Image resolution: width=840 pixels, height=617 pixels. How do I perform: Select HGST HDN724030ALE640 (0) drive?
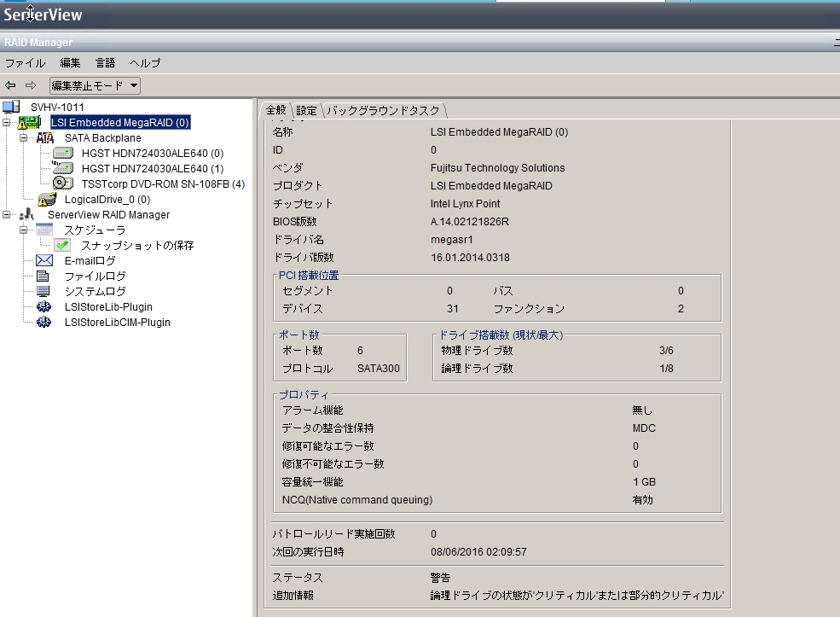pos(153,154)
